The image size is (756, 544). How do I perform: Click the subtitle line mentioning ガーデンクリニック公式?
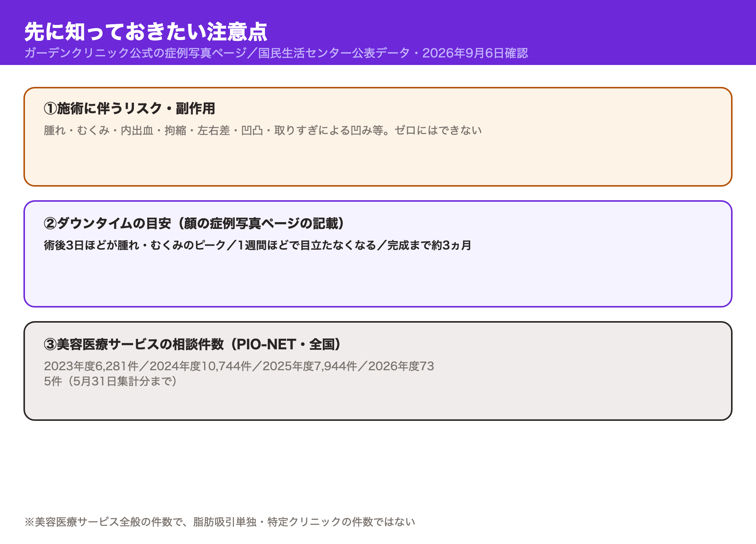click(x=276, y=53)
